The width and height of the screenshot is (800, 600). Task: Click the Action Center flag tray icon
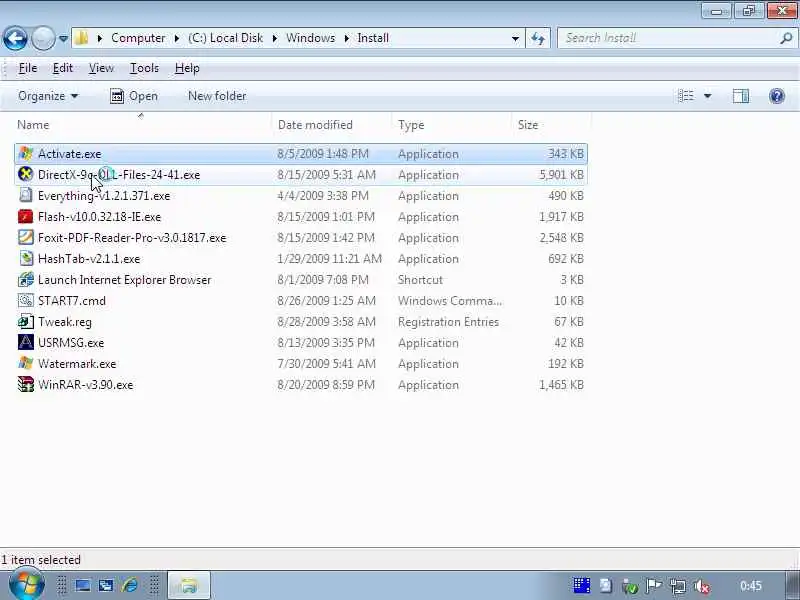654,586
